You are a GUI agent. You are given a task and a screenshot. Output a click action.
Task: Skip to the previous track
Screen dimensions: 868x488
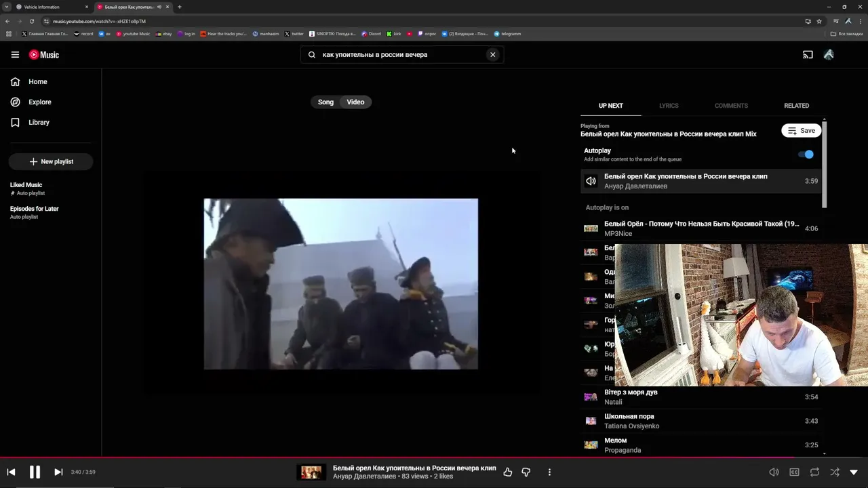(x=11, y=472)
